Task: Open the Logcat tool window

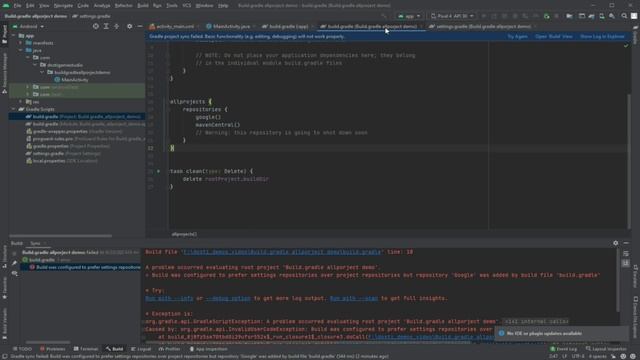Action: click(141, 349)
